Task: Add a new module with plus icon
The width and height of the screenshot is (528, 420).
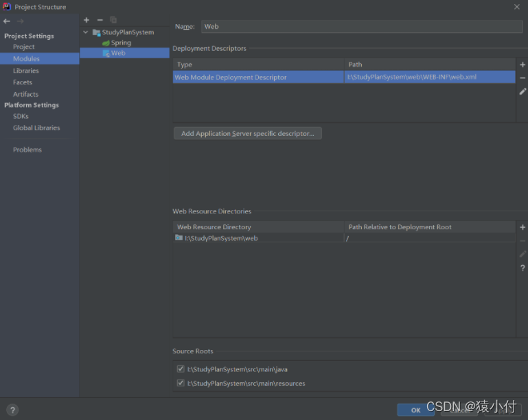Action: [87, 20]
